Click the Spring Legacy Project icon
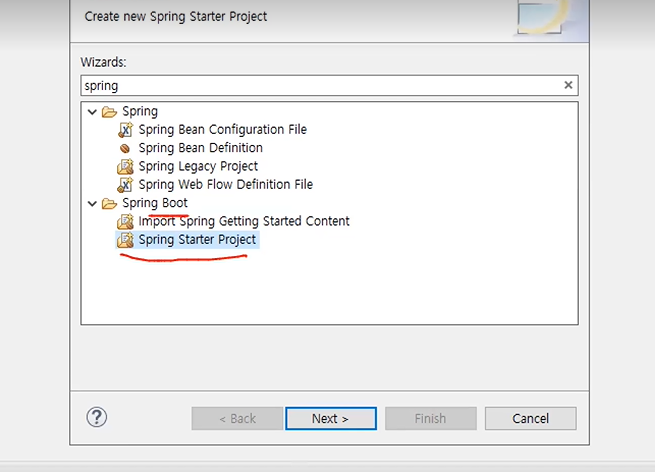The width and height of the screenshot is (655, 472). [125, 167]
